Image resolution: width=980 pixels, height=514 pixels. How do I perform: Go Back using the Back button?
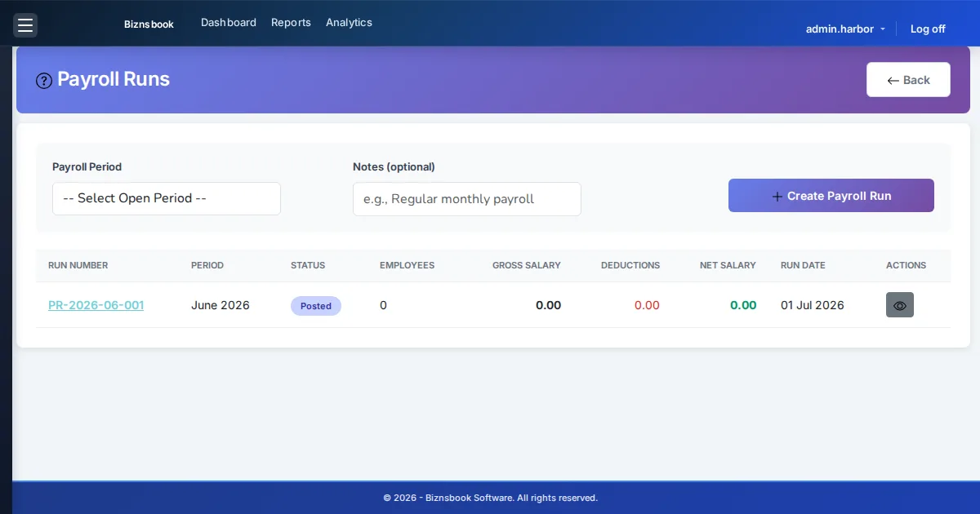pos(908,80)
